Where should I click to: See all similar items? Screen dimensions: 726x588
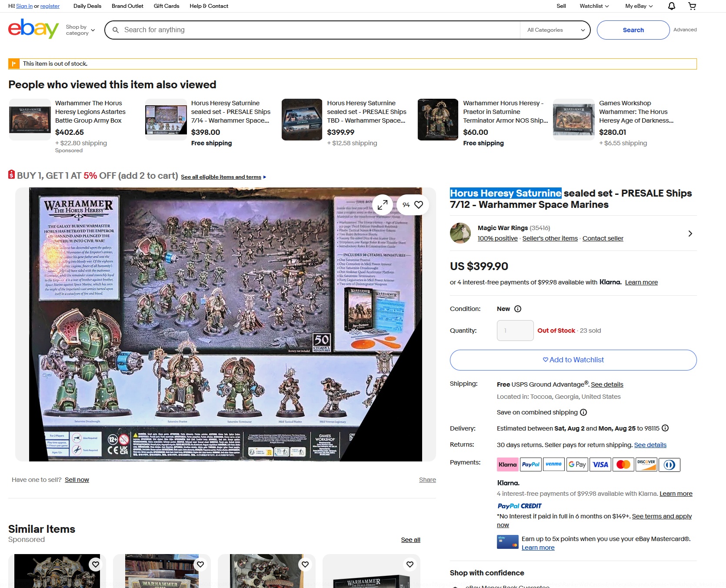tap(410, 540)
